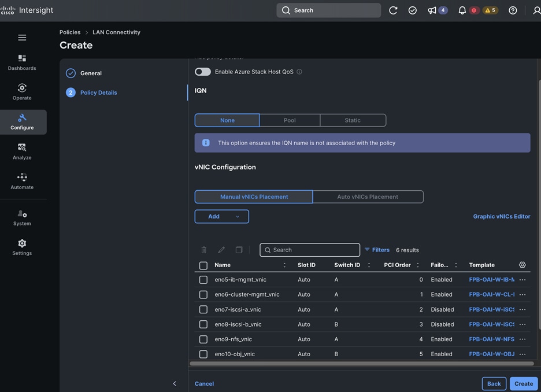Open the FPB-OAI-W-OBJ template link
541x392 pixels.
point(491,354)
